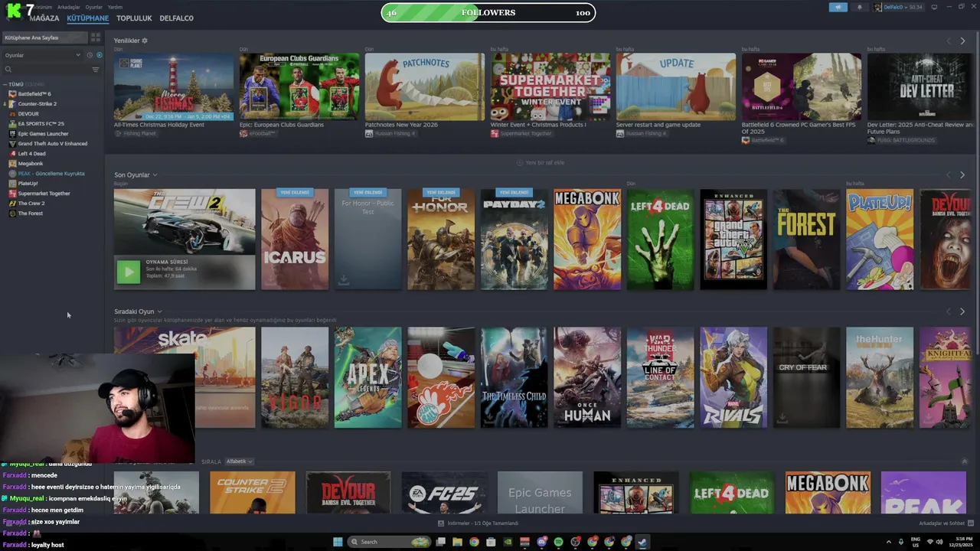Open the notifications bell icon
This screenshot has height=551, width=980.
[x=859, y=7]
